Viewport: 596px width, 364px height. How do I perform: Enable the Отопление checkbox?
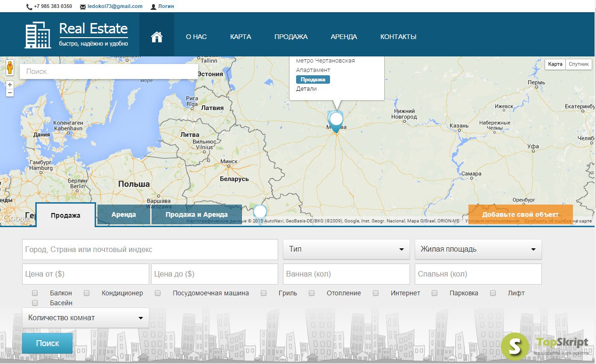click(312, 293)
